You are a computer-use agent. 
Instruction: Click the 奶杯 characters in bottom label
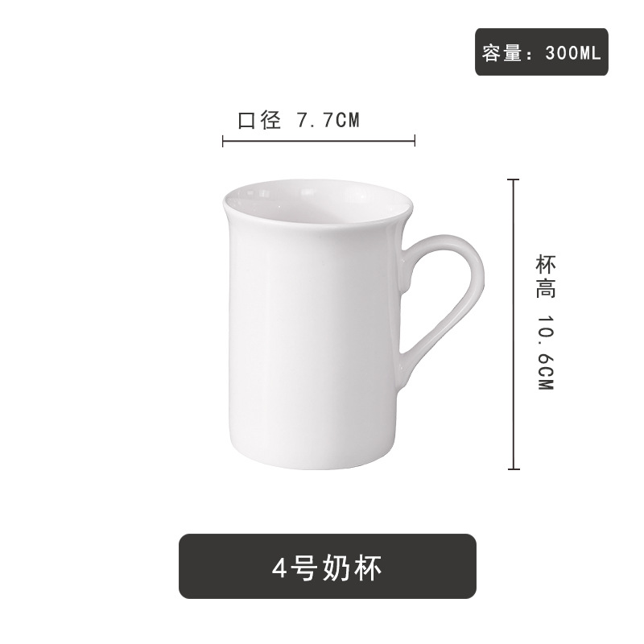353,568
